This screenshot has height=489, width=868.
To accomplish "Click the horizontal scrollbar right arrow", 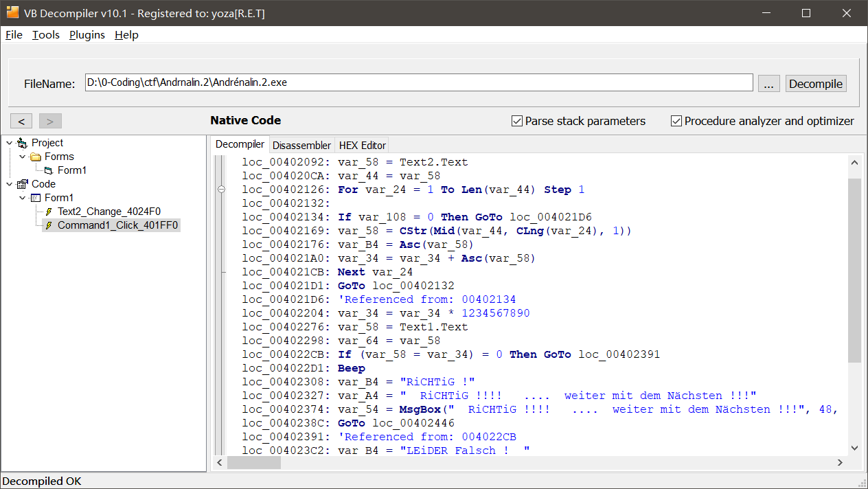I will tap(841, 463).
